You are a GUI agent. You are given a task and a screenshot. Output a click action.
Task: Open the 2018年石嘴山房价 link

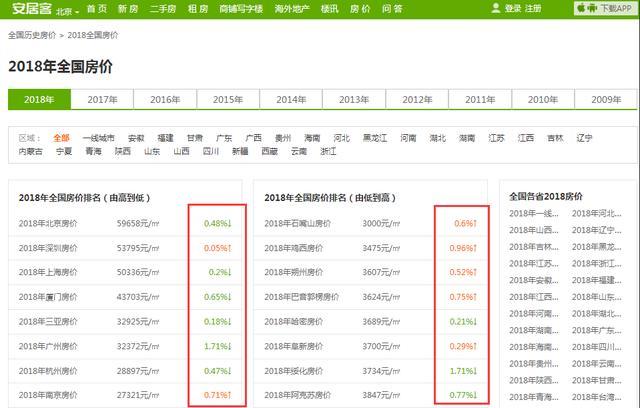tap(298, 224)
